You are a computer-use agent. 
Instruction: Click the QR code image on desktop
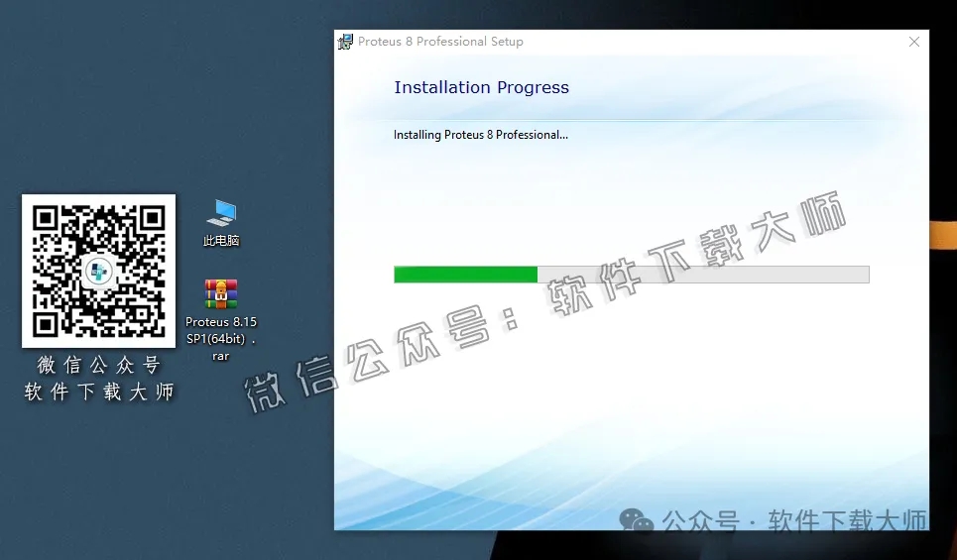coord(99,271)
